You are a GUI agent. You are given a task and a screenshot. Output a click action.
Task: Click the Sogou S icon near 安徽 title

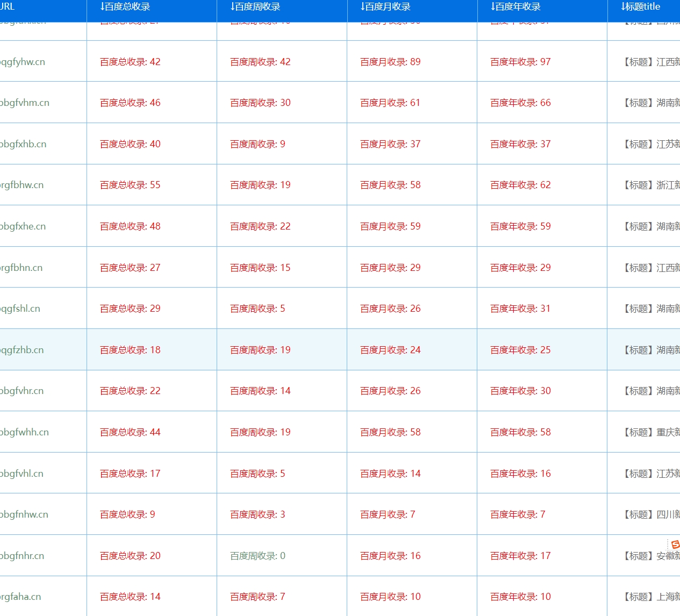[675, 545]
